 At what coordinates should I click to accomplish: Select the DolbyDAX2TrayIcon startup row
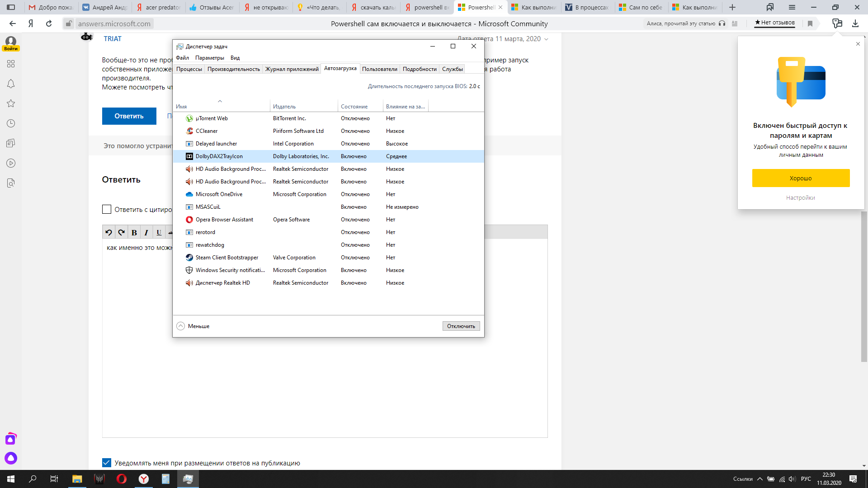tap(219, 156)
